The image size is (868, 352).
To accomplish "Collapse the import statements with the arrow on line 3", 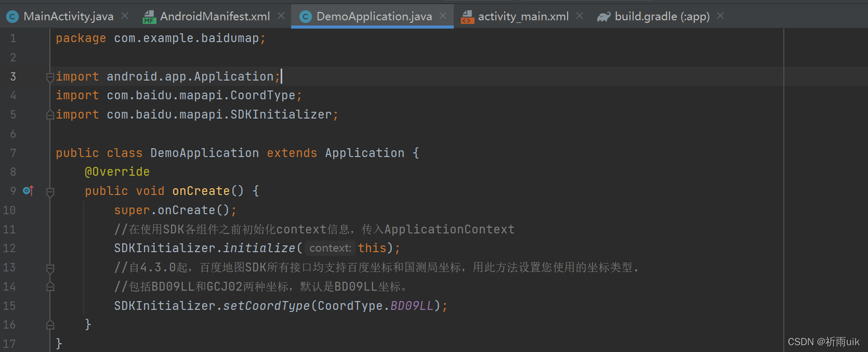I will pyautogui.click(x=50, y=77).
